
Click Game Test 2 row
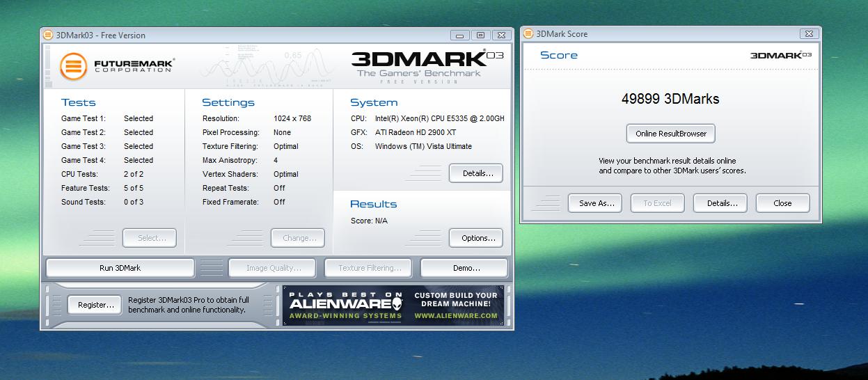coord(107,132)
